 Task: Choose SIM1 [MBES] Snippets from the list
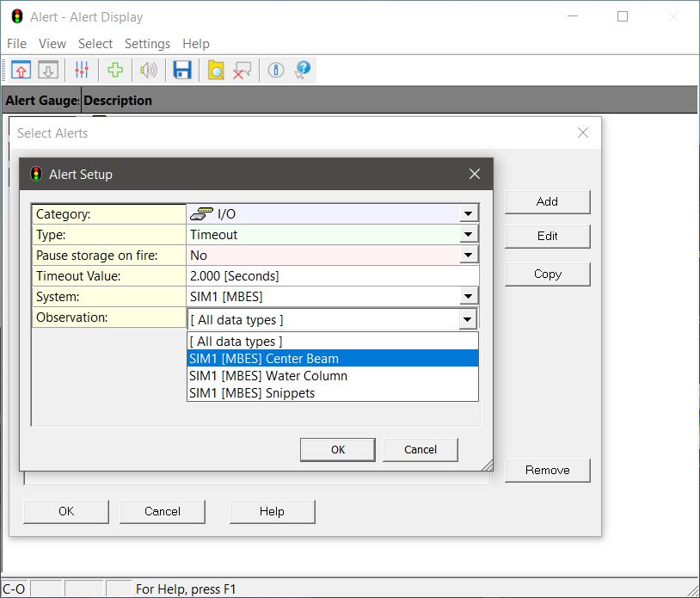coord(252,393)
